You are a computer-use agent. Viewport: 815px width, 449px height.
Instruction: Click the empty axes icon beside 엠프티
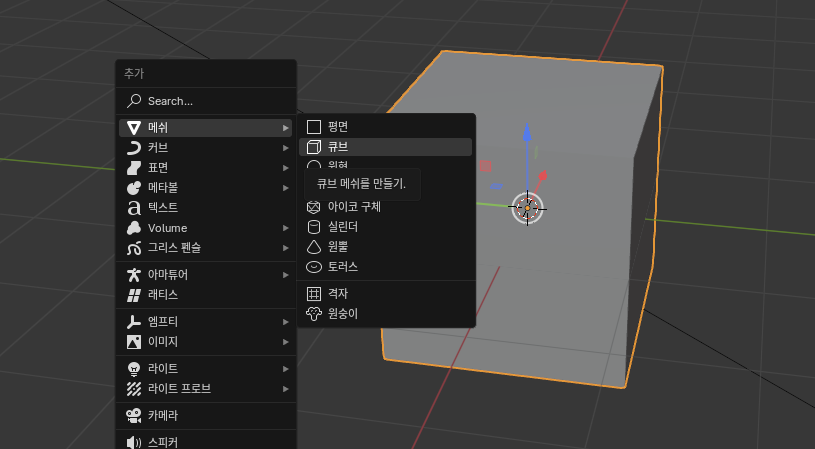(134, 322)
